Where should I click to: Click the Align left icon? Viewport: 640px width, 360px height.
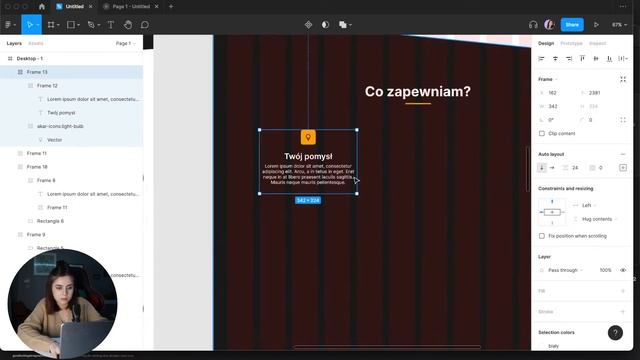pyautogui.click(x=542, y=59)
